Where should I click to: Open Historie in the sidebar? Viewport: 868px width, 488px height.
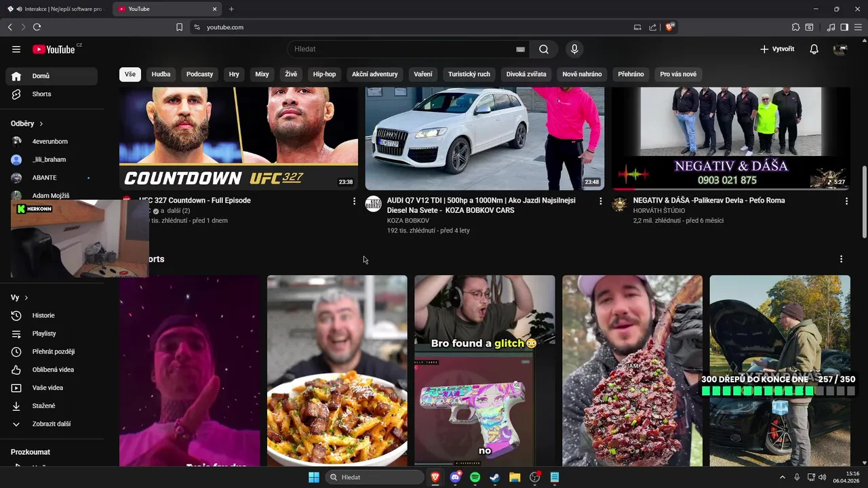(x=52, y=315)
